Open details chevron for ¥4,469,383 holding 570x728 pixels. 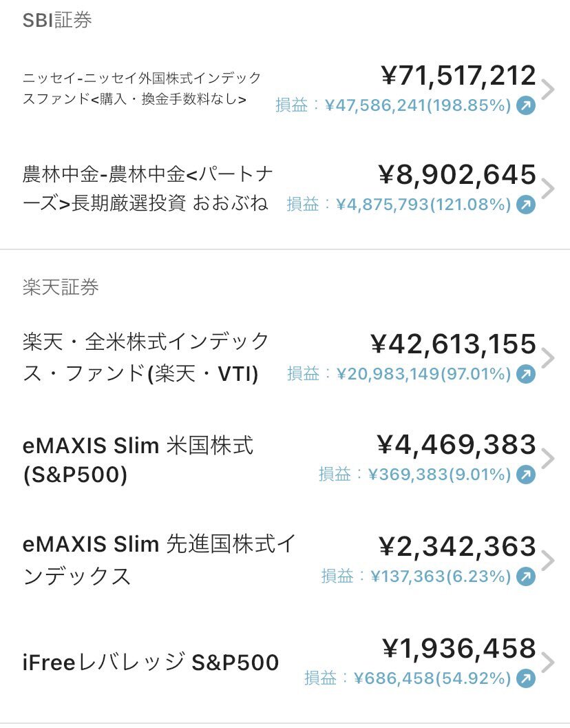pos(548,459)
